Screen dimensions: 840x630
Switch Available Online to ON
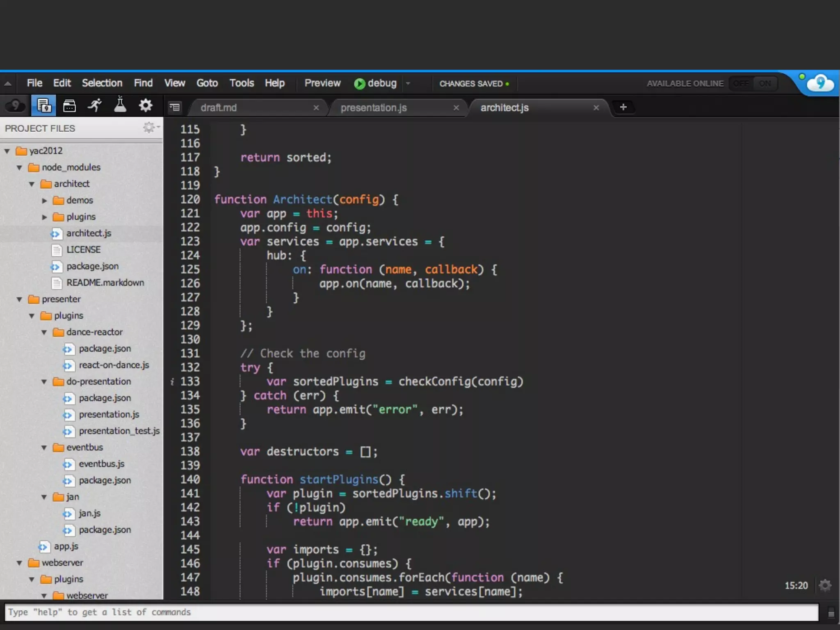coord(765,84)
